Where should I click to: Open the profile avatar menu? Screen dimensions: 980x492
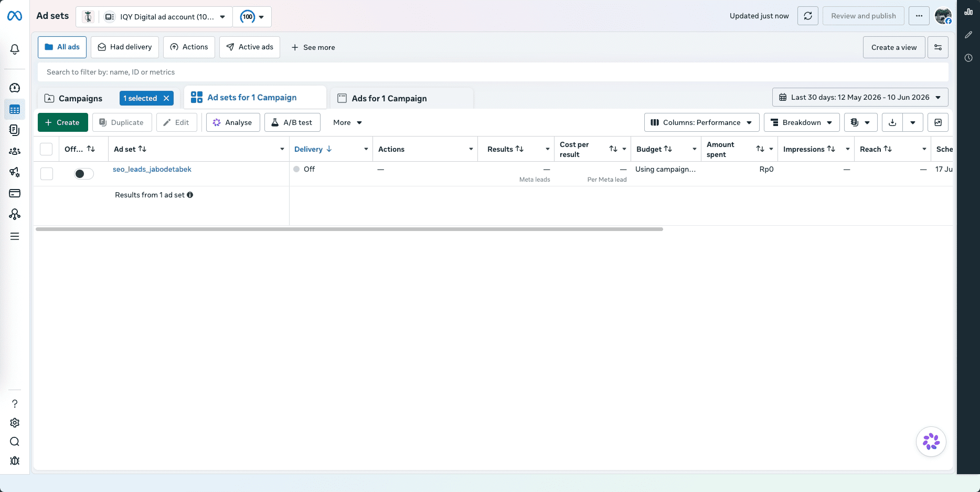pos(943,16)
